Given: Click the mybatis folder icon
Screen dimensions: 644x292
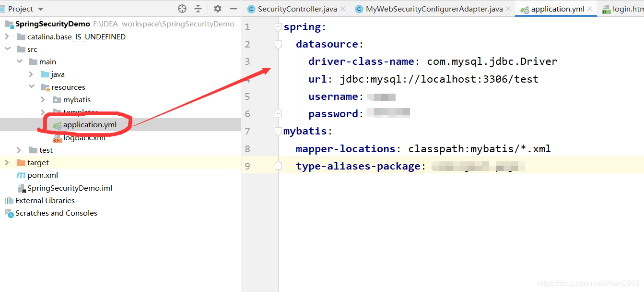Looking at the screenshot, I should coord(57,99).
